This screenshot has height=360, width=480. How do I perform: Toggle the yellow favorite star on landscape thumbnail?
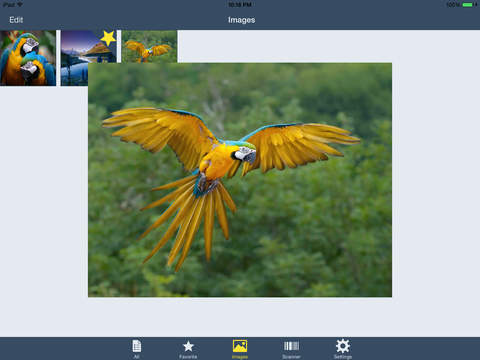[108, 38]
